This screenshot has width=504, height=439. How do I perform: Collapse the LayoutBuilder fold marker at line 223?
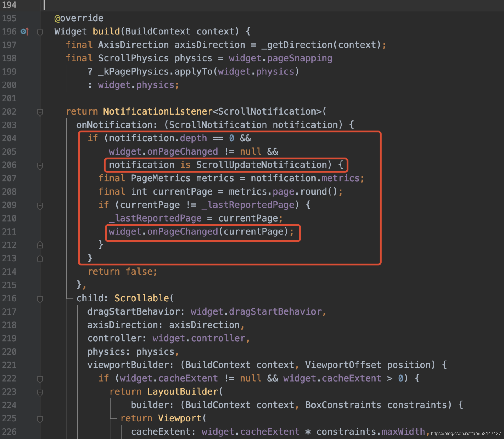coord(40,392)
